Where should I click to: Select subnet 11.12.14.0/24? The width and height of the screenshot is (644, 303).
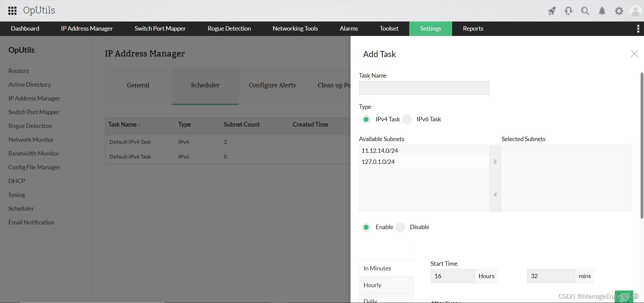[424, 151]
